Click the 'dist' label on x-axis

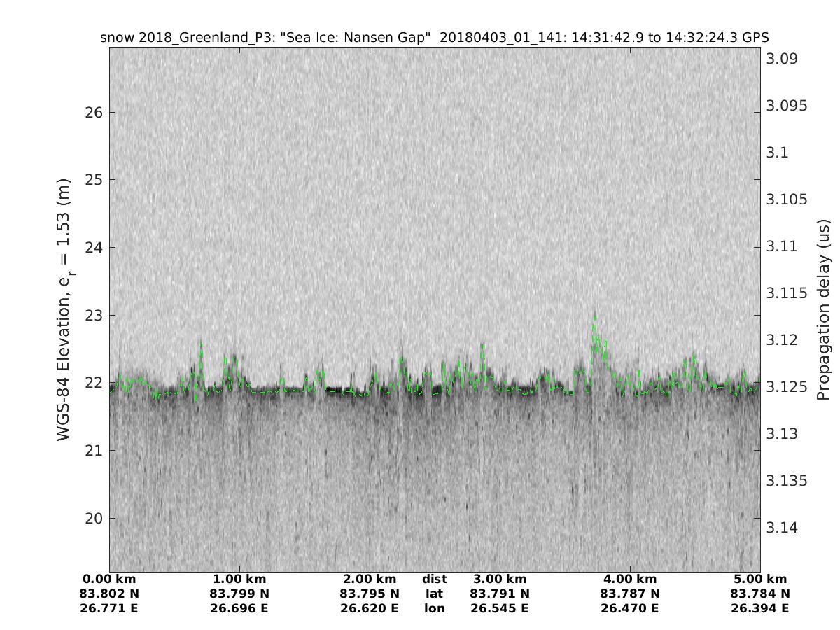coord(435,579)
